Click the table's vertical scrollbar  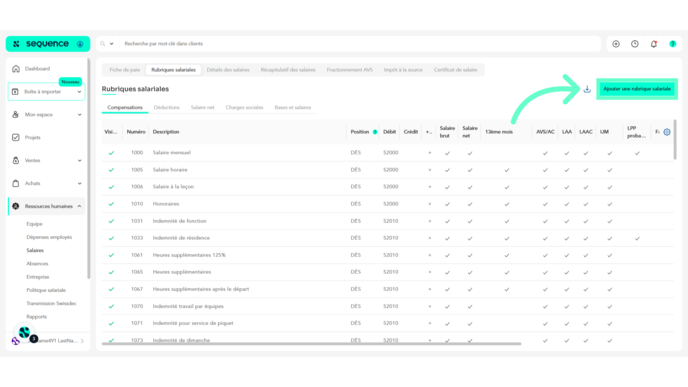point(675,140)
